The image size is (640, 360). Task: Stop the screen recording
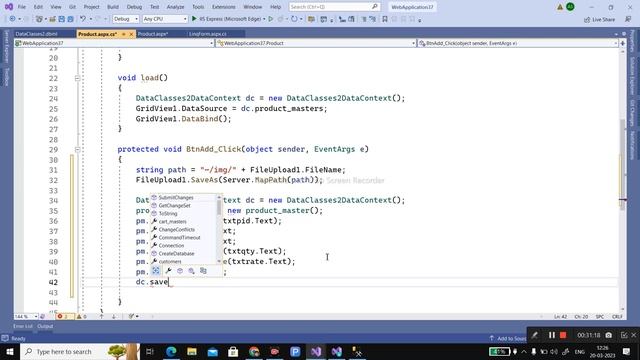[563, 335]
